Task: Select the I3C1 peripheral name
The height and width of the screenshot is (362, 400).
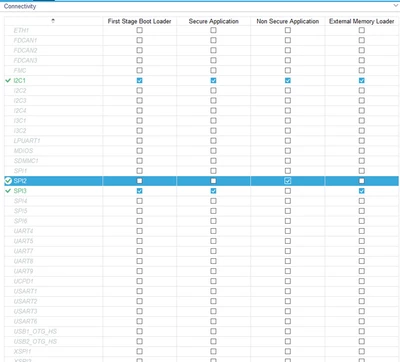Action: 20,120
